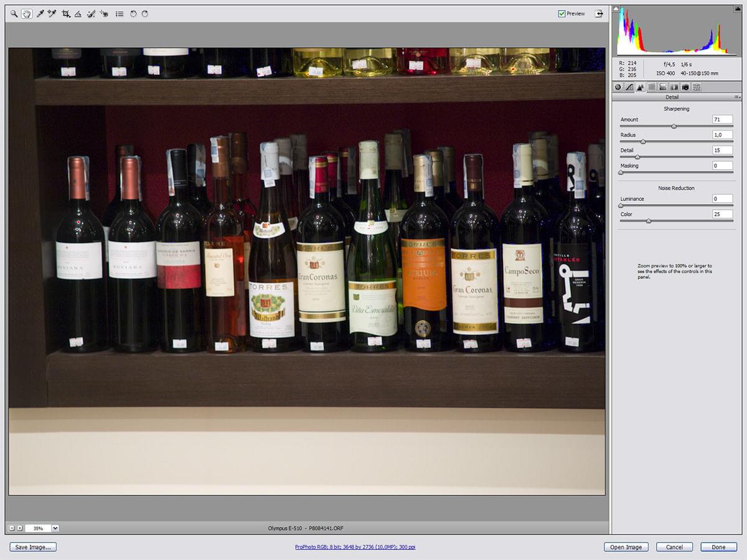Select the Color Sampler tool
The width and height of the screenshot is (747, 560).
(x=52, y=14)
